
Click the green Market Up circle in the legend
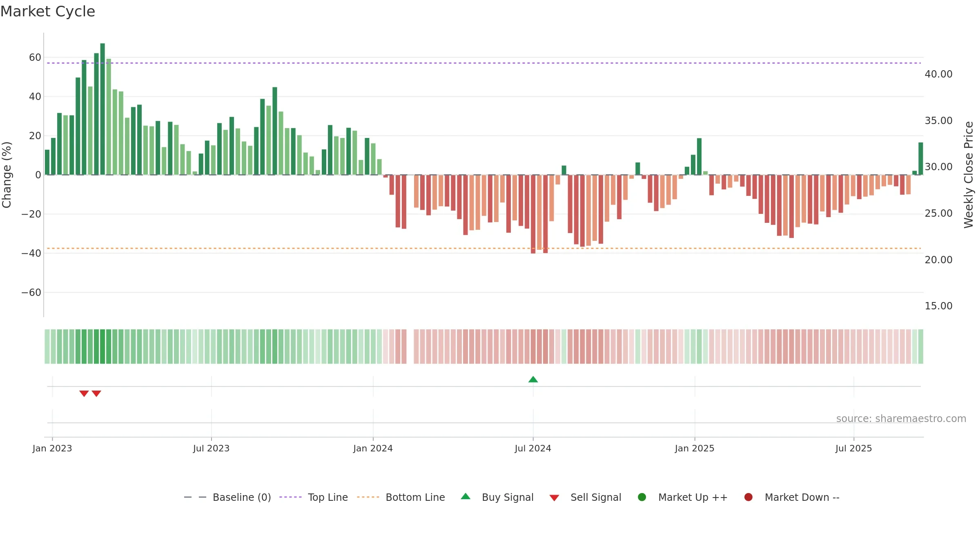[x=642, y=497]
